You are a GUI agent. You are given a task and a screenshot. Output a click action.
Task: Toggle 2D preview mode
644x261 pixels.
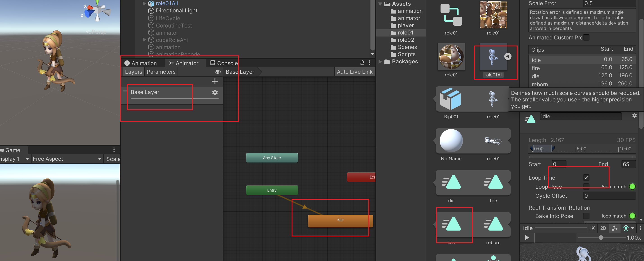[603, 228]
